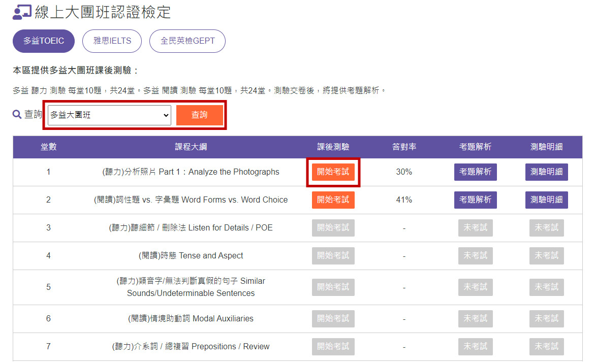Click the 課程大綱 column header

[191, 147]
